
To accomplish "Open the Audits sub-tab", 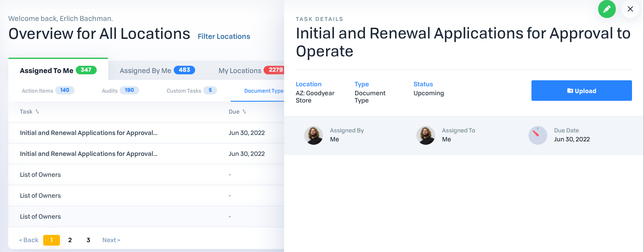I will (120, 91).
